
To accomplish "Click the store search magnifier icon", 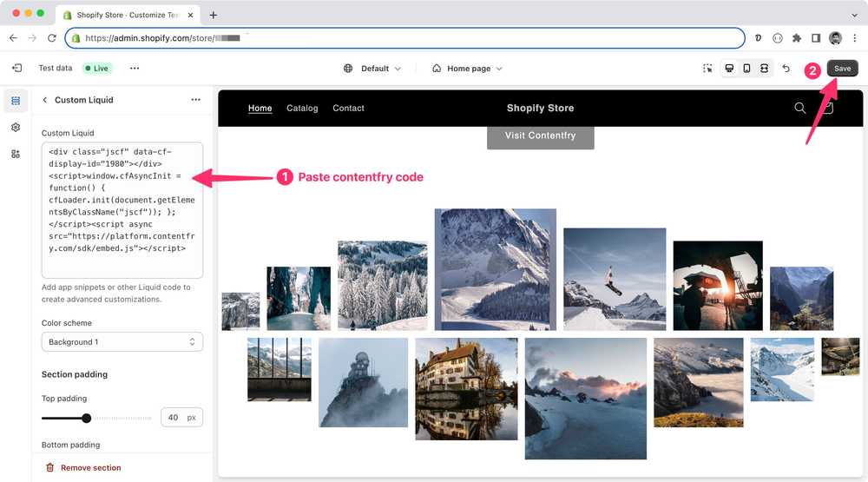I will (800, 109).
